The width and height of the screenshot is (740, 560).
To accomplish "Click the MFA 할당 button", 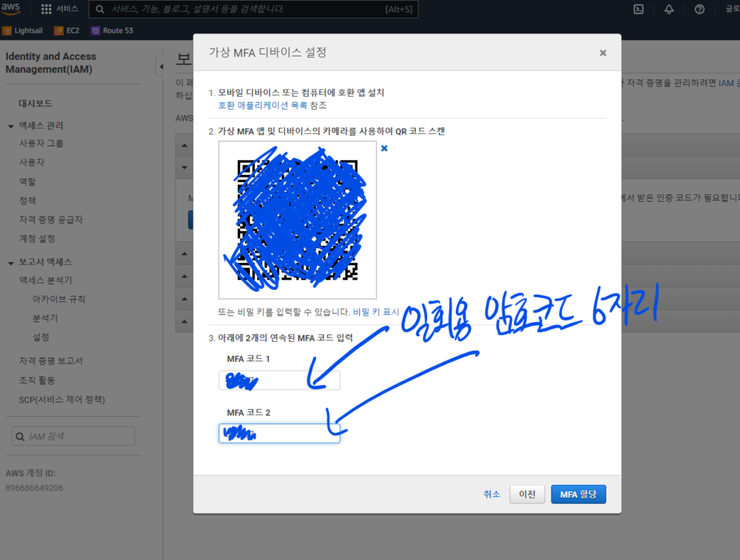I will tap(578, 494).
